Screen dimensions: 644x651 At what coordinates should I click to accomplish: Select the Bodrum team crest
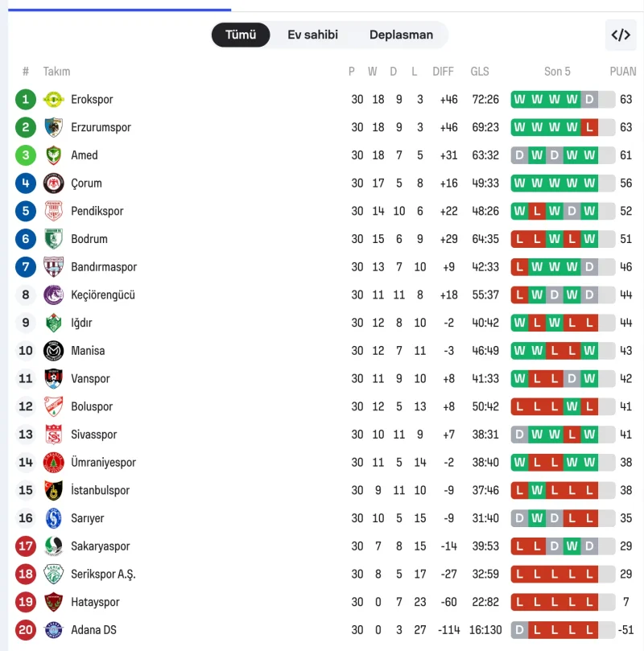click(53, 239)
